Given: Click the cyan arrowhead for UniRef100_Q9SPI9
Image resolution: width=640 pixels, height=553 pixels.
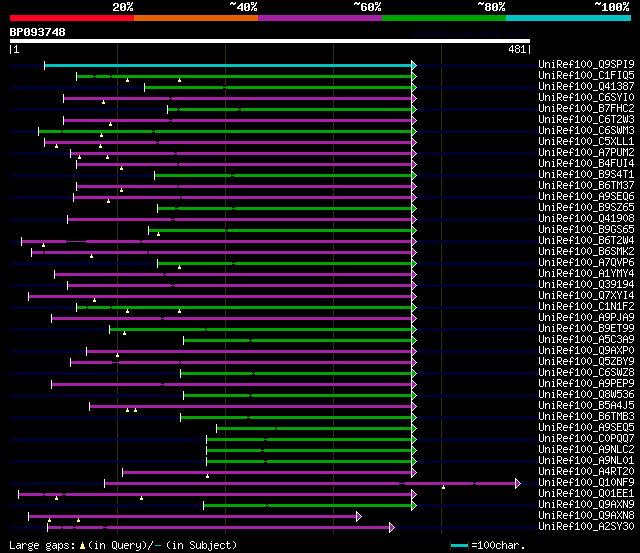Looking at the screenshot, I should (x=414, y=65).
